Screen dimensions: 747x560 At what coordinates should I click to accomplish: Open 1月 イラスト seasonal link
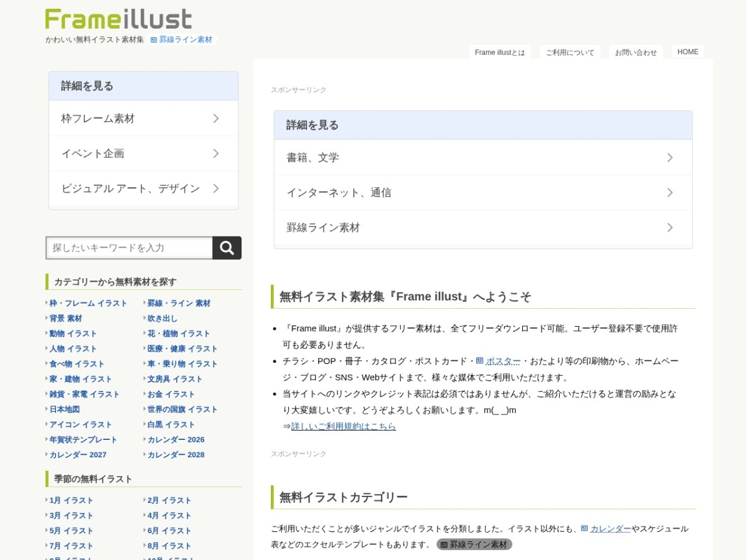click(x=71, y=500)
